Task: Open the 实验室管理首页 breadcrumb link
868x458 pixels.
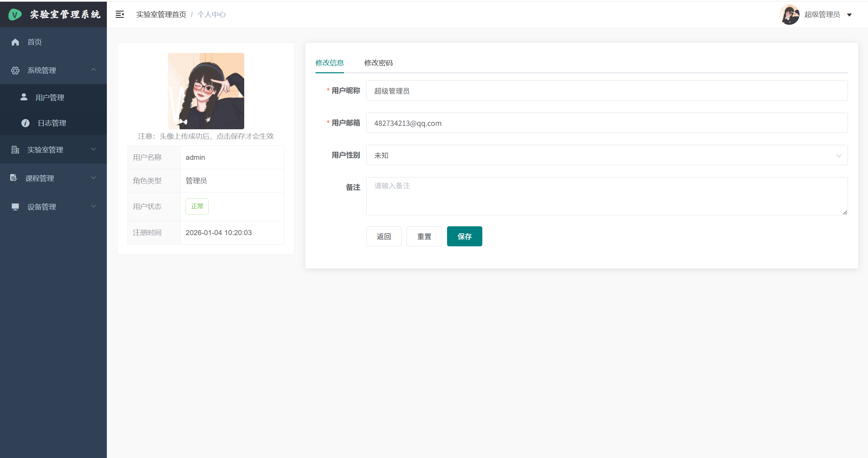Action: tap(161, 14)
